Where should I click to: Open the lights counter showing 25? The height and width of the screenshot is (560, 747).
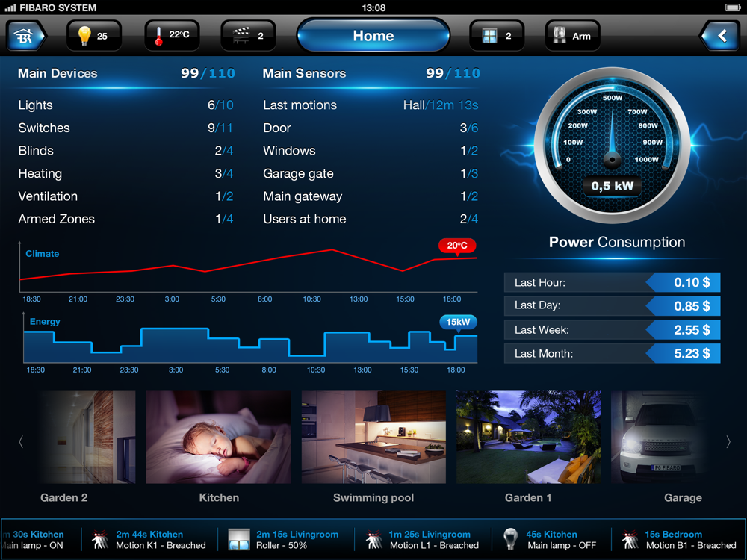[94, 36]
